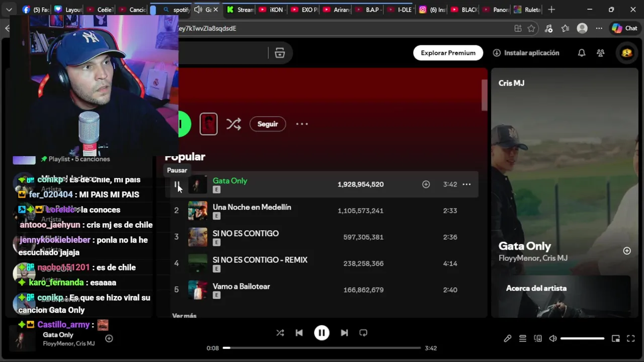Viewport: 644px width, 362px height.
Task: Click the artist preview thumbnail button
Action: click(x=208, y=124)
